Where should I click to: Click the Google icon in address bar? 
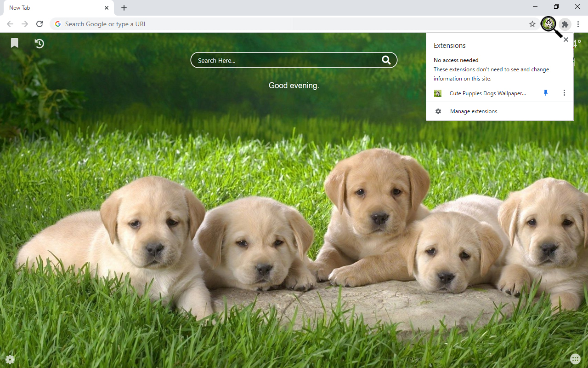pos(57,24)
